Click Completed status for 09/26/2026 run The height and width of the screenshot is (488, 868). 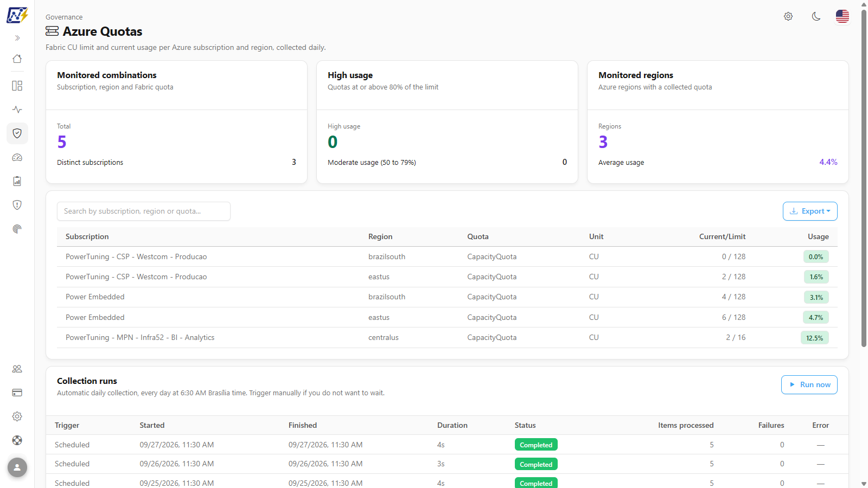536,465
